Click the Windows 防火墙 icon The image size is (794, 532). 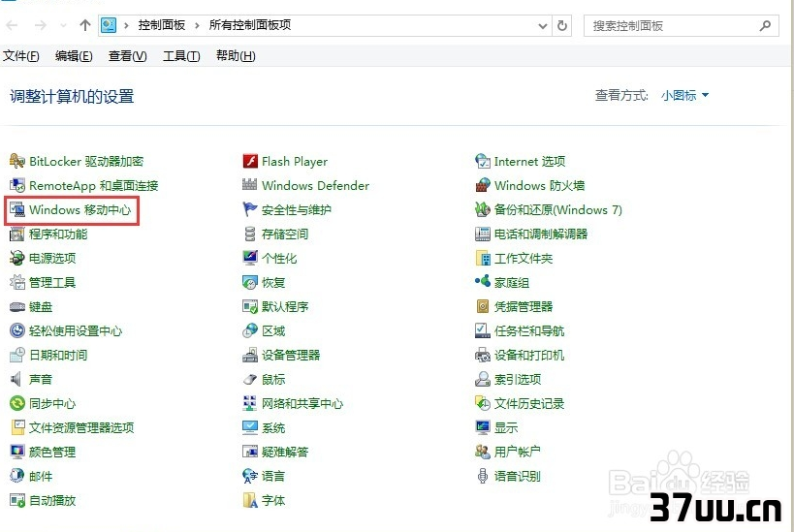[483, 185]
